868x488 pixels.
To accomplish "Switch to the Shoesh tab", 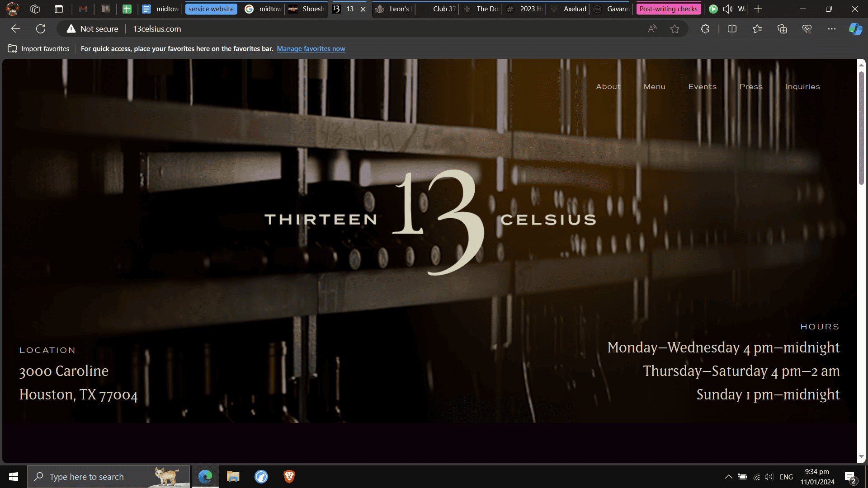I will pyautogui.click(x=307, y=9).
